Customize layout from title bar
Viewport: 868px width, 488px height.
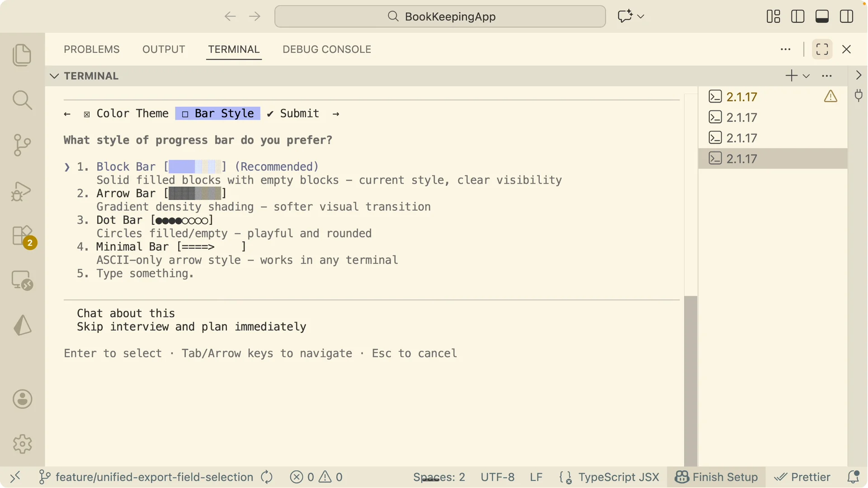pyautogui.click(x=773, y=16)
